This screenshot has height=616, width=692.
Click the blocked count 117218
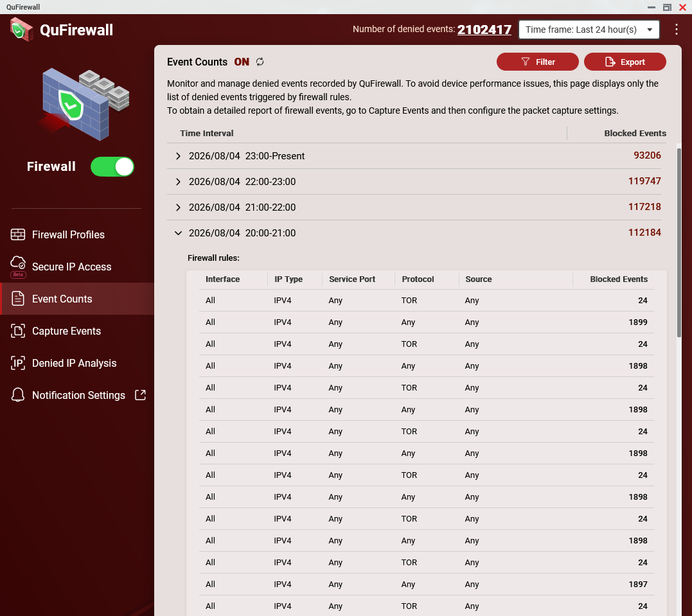click(x=644, y=206)
